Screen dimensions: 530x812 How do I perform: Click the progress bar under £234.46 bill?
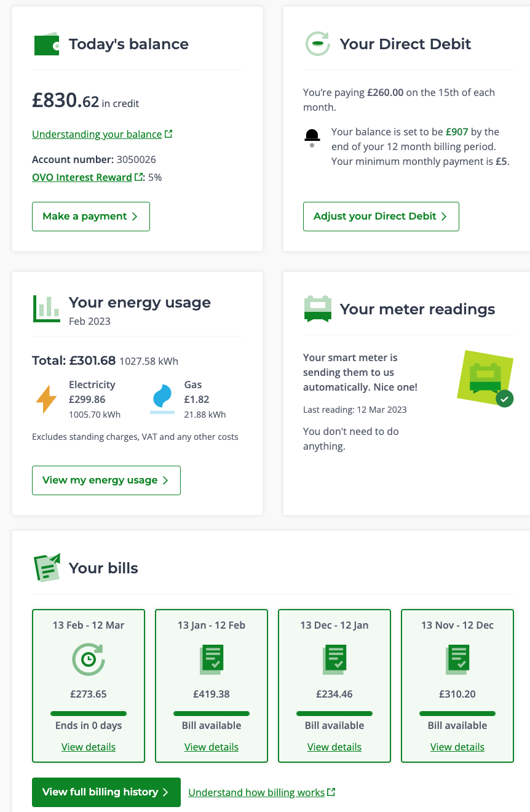(334, 714)
